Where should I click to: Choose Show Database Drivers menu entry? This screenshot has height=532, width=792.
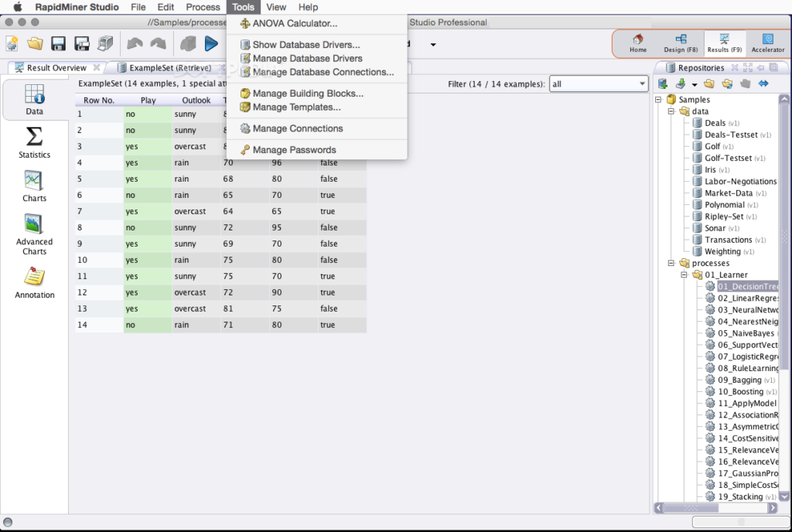click(x=316, y=44)
